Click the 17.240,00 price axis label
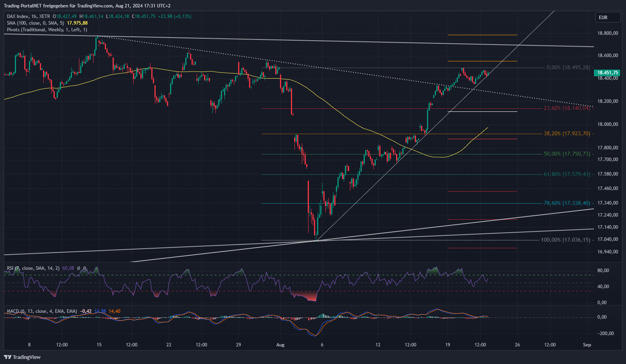 pos(608,215)
